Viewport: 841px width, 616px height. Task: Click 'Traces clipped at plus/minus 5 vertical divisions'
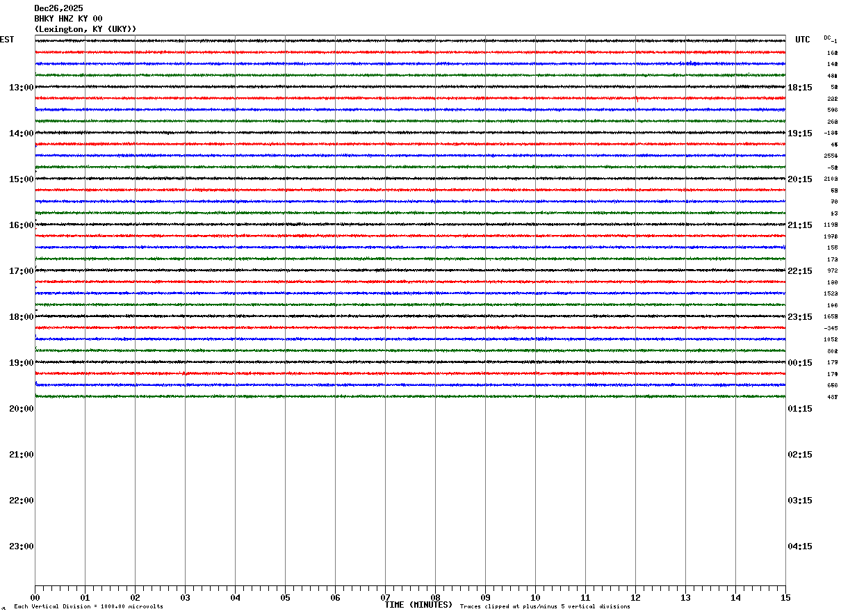[x=545, y=607]
